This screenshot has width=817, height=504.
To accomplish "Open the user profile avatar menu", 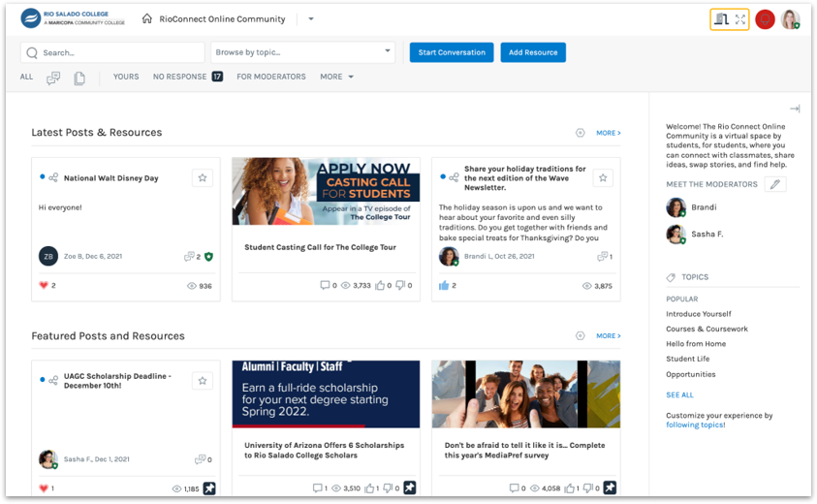I will click(791, 19).
